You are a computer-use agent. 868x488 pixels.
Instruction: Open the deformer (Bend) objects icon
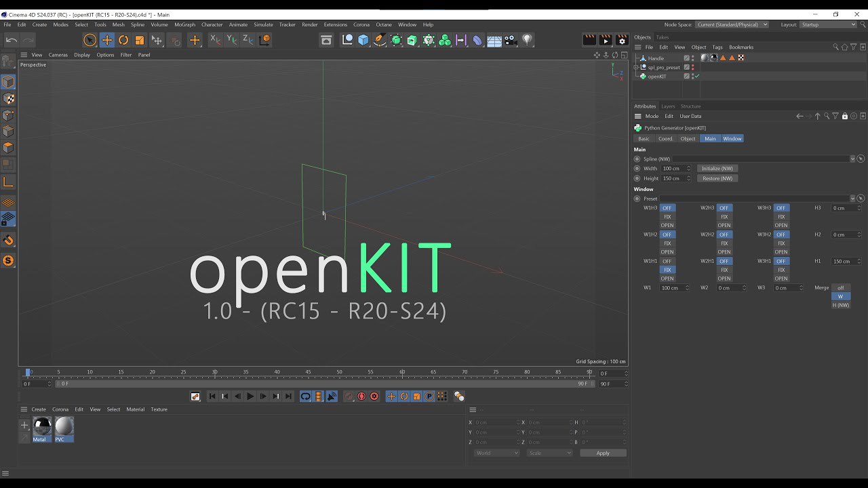[478, 40]
